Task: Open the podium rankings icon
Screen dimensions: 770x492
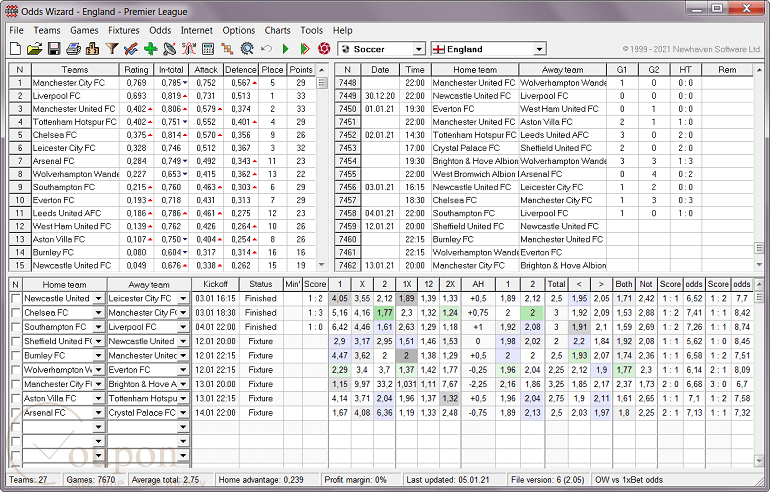Action: (92, 49)
